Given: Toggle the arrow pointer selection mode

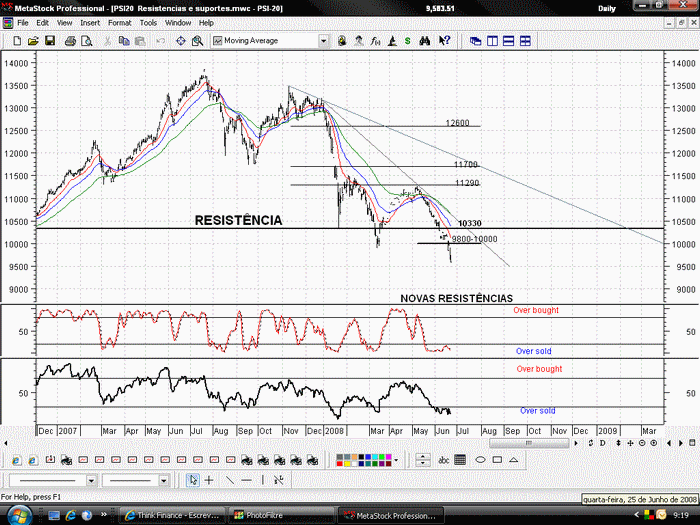Looking at the screenshot, I should [193, 480].
